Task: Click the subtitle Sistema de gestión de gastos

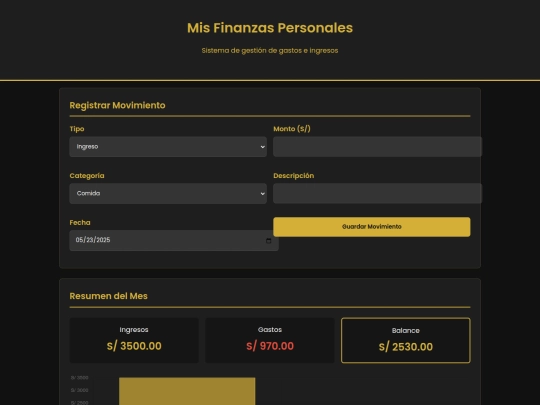Action: [x=270, y=51]
